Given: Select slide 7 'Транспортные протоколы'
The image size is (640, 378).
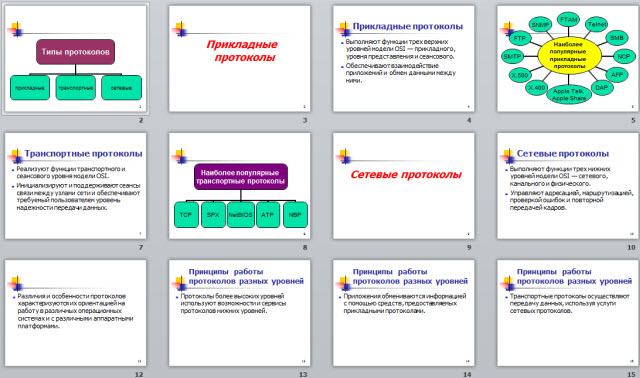Looking at the screenshot, I should coord(76,186).
